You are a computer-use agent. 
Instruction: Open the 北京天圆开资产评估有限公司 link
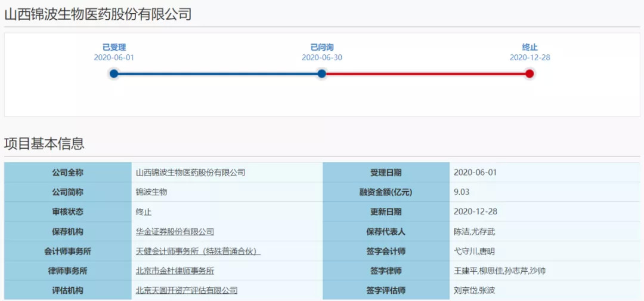pyautogui.click(x=187, y=290)
